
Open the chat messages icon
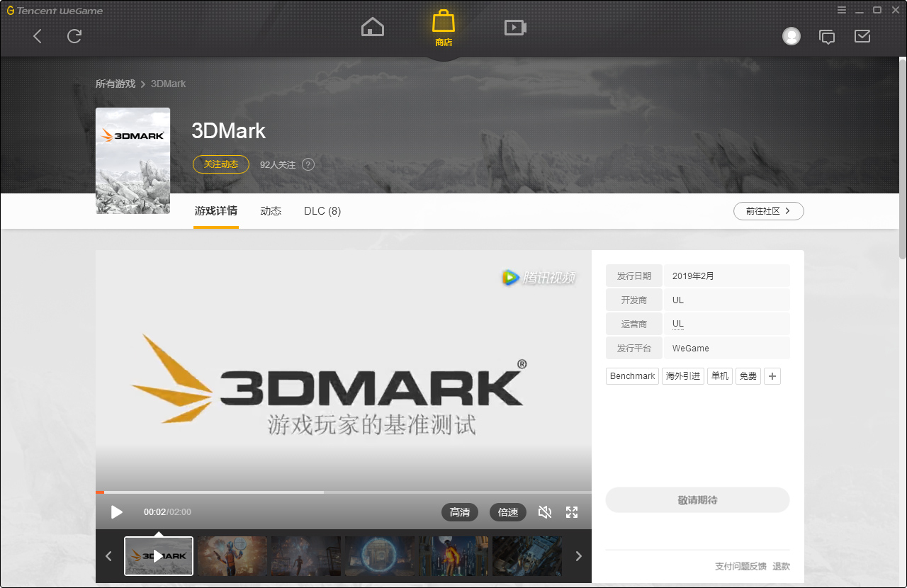pos(826,36)
